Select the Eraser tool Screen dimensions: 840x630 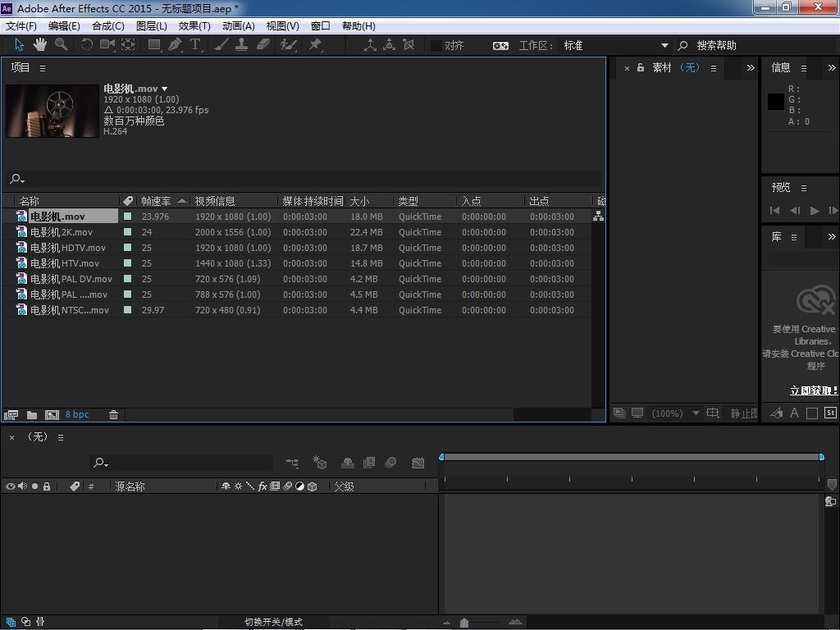pos(262,45)
